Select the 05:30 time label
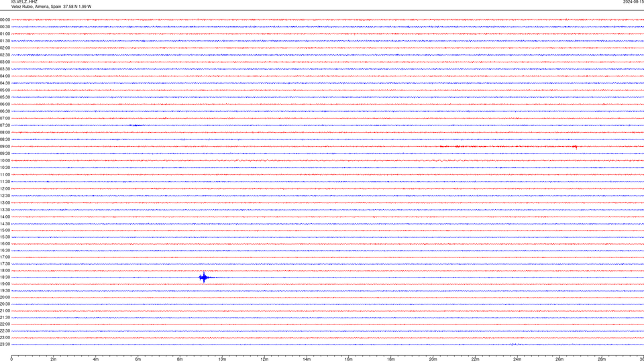Viewport: 644px width, 362px height. pos(5,97)
